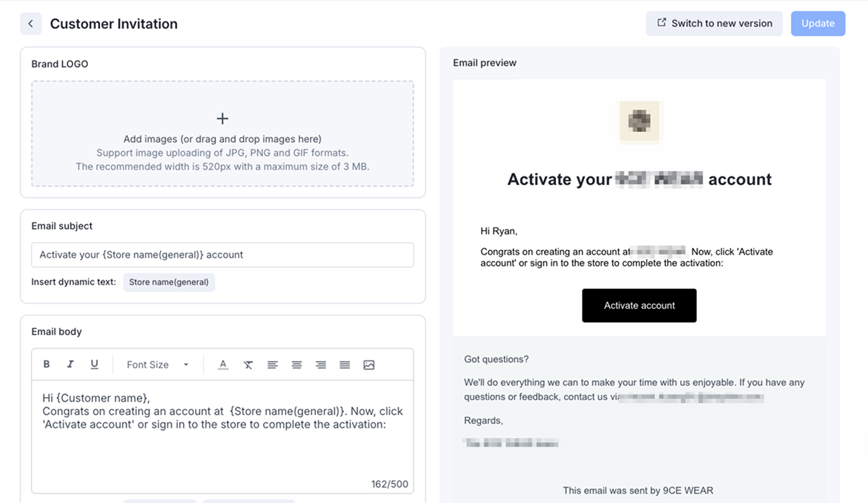Image resolution: width=868 pixels, height=503 pixels.
Task: Align email body text left
Action: [x=272, y=365]
